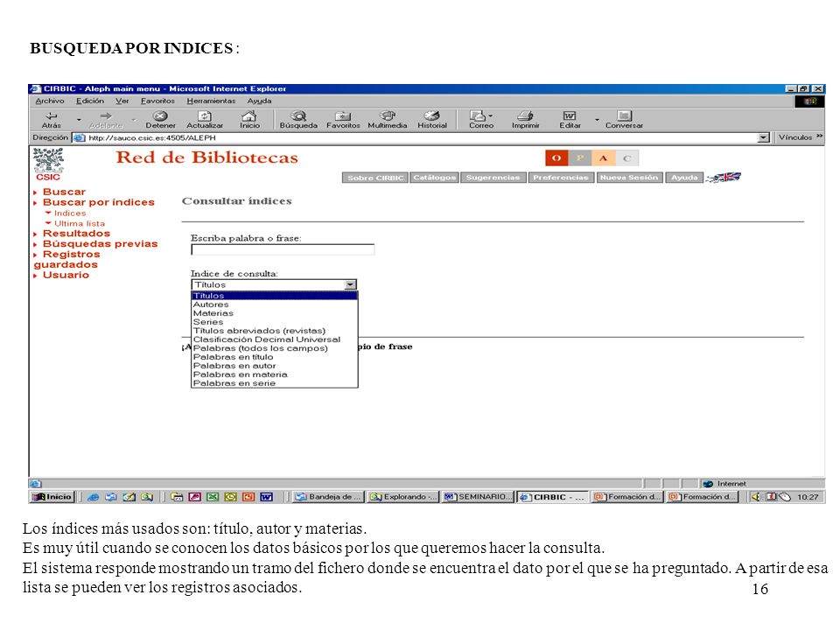This screenshot has height=630, width=840.
Task: Open the Herramientas menu
Action: (x=211, y=101)
